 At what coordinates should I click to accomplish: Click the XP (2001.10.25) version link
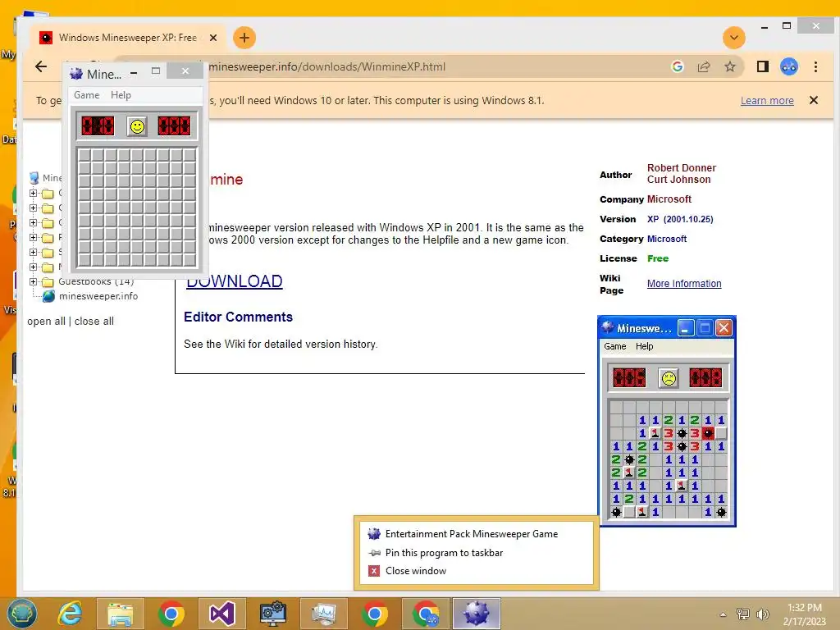tap(680, 219)
